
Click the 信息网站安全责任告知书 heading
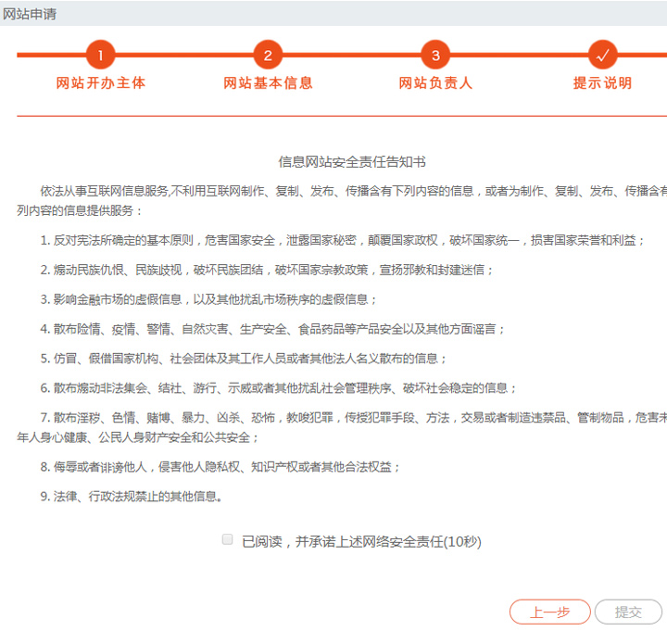pos(352,162)
